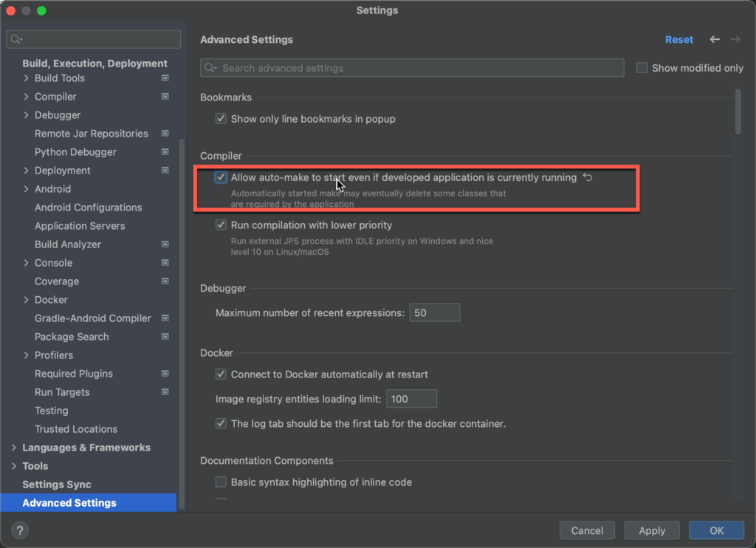Image resolution: width=756 pixels, height=548 pixels.
Task: Expand the Profilers tree node
Action: pyautogui.click(x=26, y=355)
